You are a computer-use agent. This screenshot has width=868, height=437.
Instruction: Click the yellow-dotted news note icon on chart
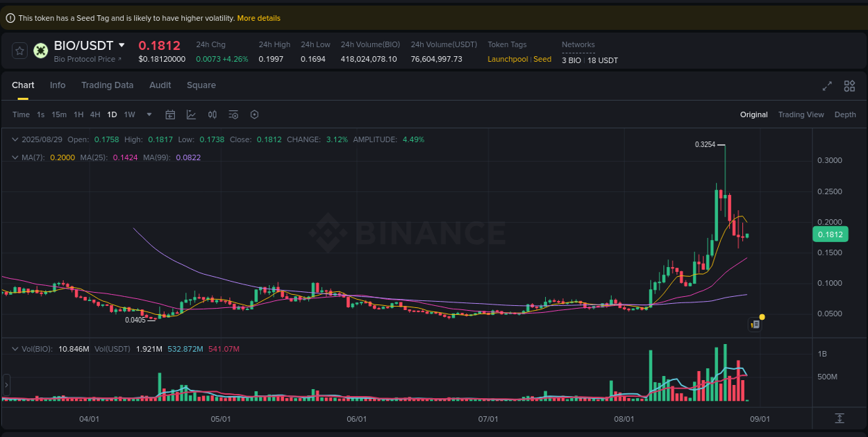click(x=756, y=324)
